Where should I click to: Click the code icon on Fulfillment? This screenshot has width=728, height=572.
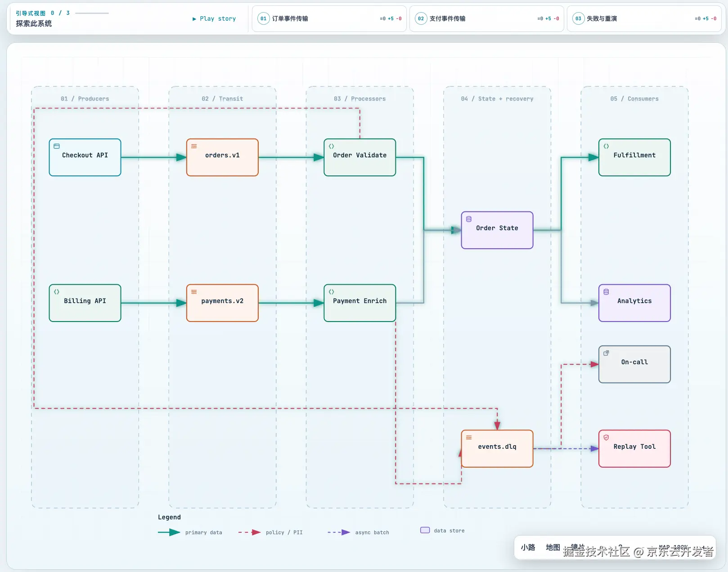click(x=606, y=146)
